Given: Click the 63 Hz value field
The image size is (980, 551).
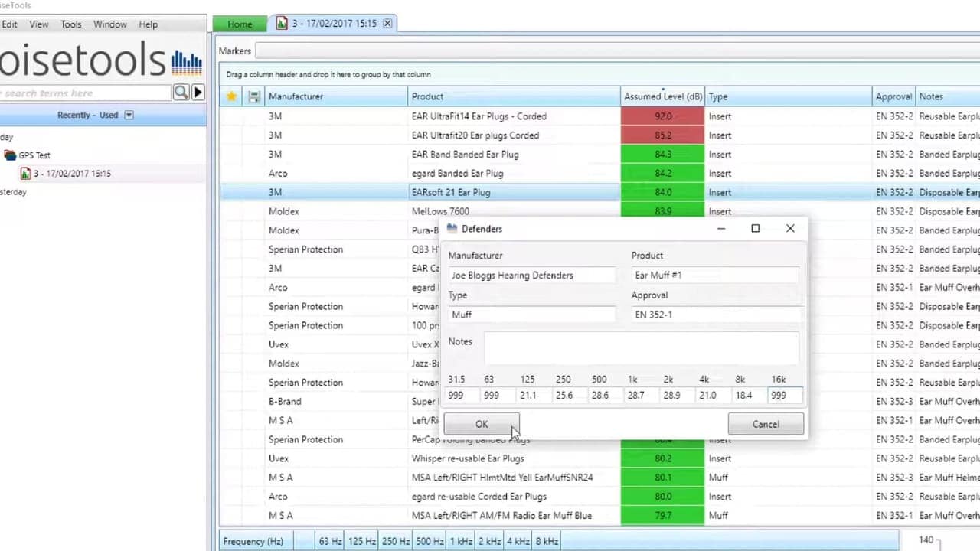Looking at the screenshot, I should (x=498, y=396).
